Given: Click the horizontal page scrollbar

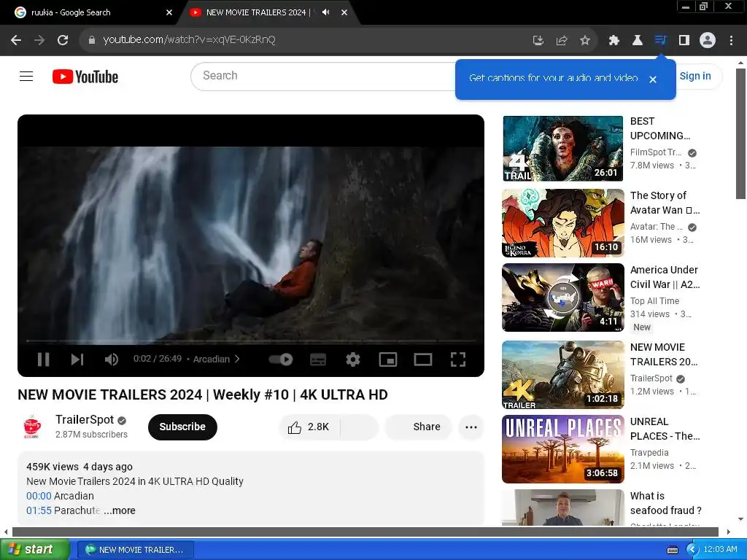Looking at the screenshot, I should pos(365,532).
